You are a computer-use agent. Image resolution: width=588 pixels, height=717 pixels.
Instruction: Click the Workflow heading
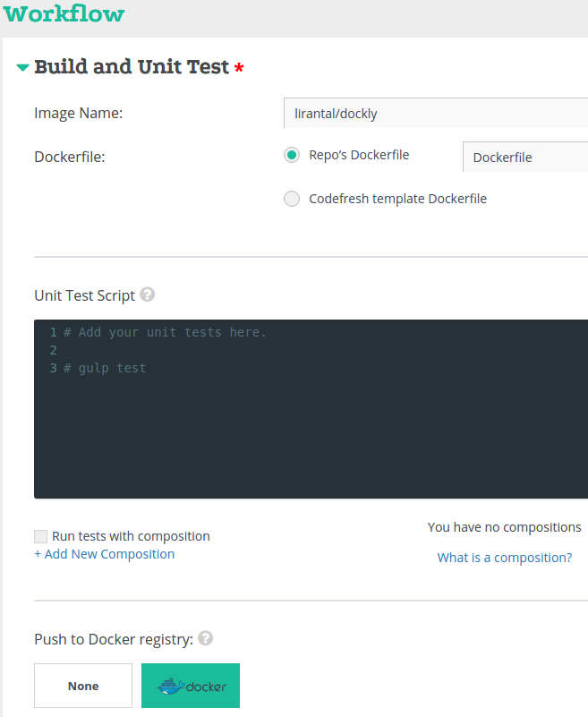pyautogui.click(x=64, y=14)
